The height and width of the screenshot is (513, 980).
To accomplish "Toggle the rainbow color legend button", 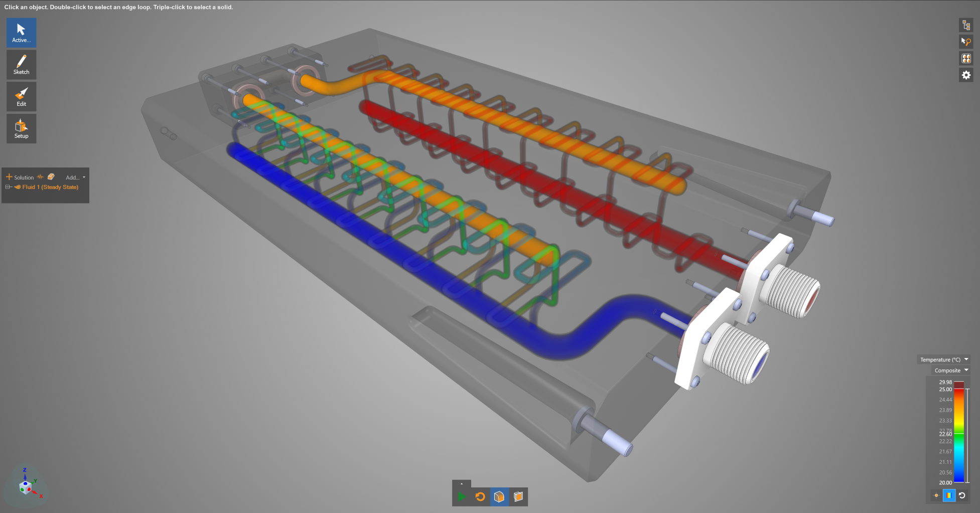I will (949, 495).
